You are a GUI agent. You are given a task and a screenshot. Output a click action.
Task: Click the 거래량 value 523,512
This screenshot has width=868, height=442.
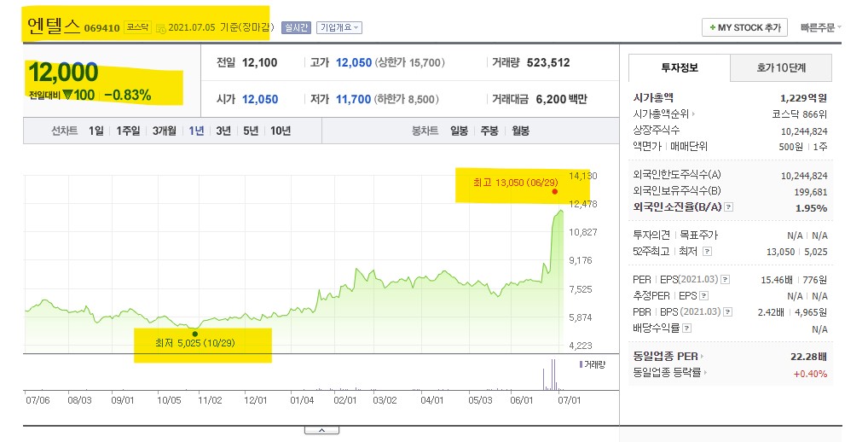(548, 63)
